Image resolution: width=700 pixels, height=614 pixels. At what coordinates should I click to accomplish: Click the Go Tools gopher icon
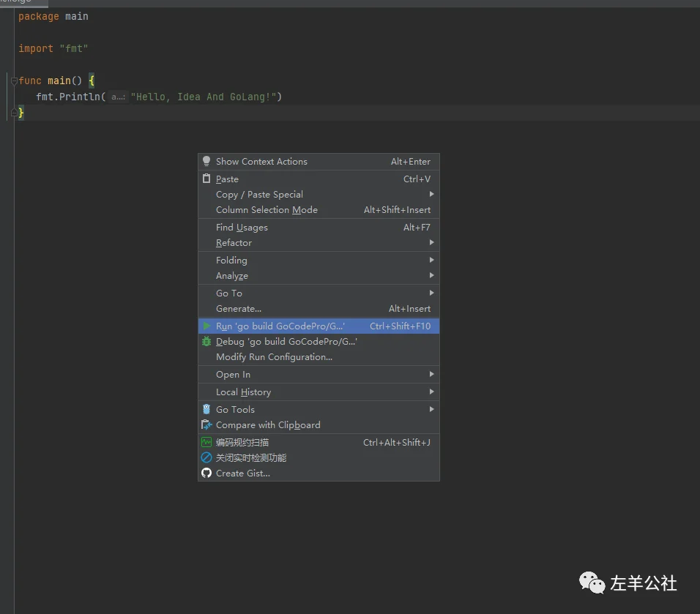tap(206, 409)
